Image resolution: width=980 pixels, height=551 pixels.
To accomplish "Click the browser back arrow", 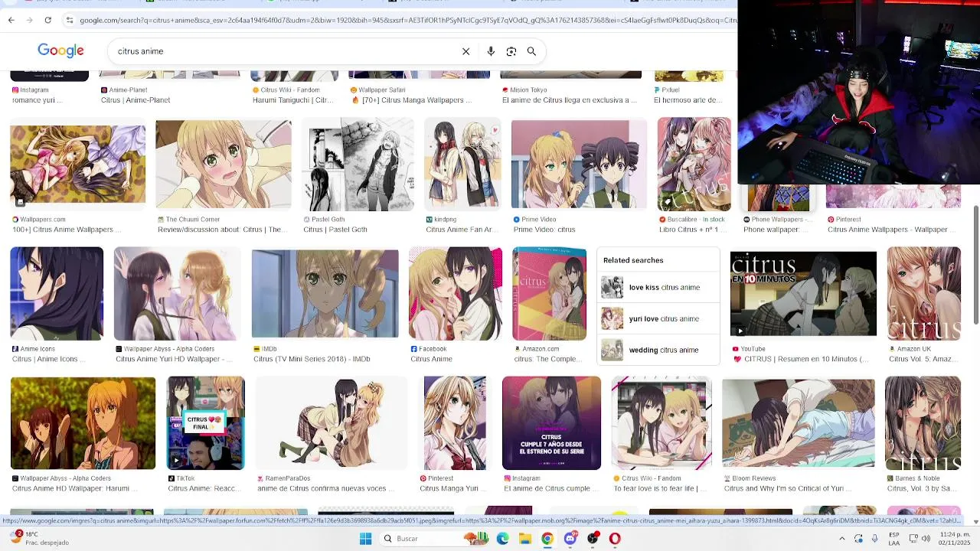I will click(11, 20).
